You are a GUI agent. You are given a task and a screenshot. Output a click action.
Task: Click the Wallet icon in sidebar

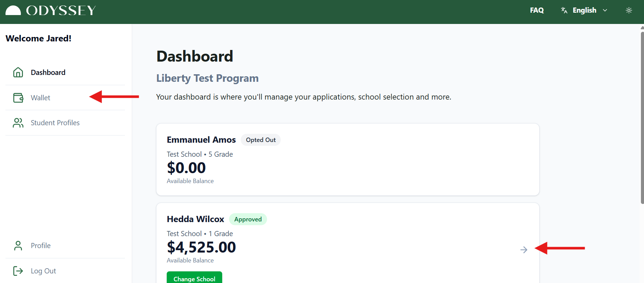pos(18,98)
